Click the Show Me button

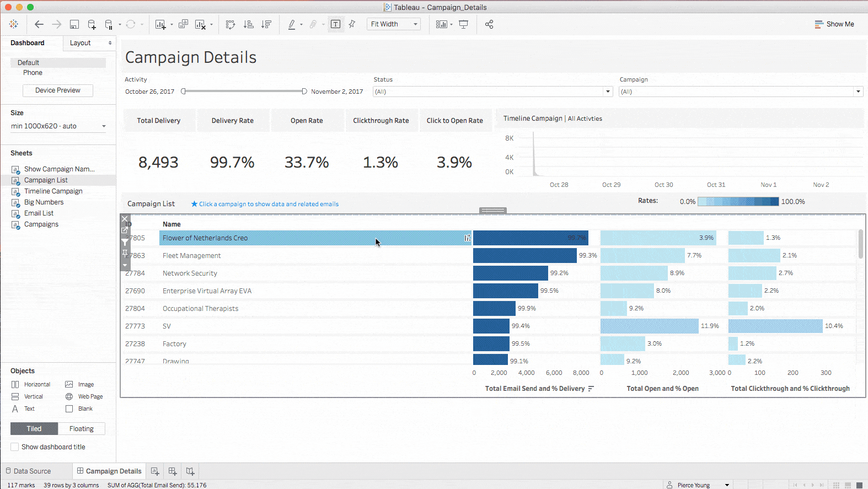(x=834, y=24)
